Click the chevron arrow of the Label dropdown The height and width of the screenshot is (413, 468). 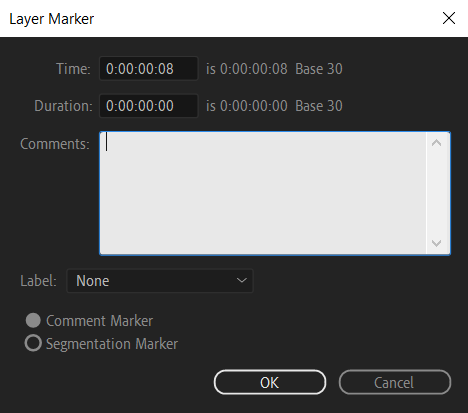click(x=241, y=280)
